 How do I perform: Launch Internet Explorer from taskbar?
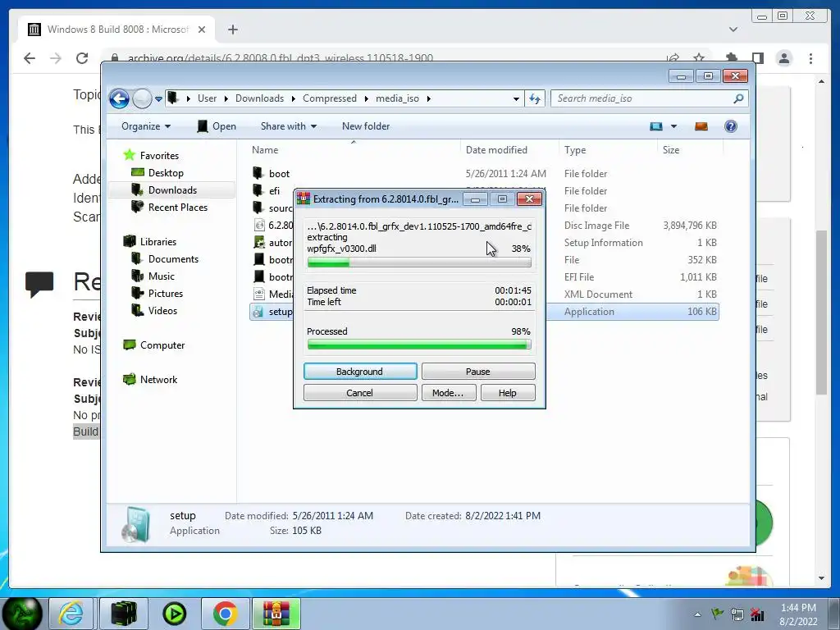(71, 614)
